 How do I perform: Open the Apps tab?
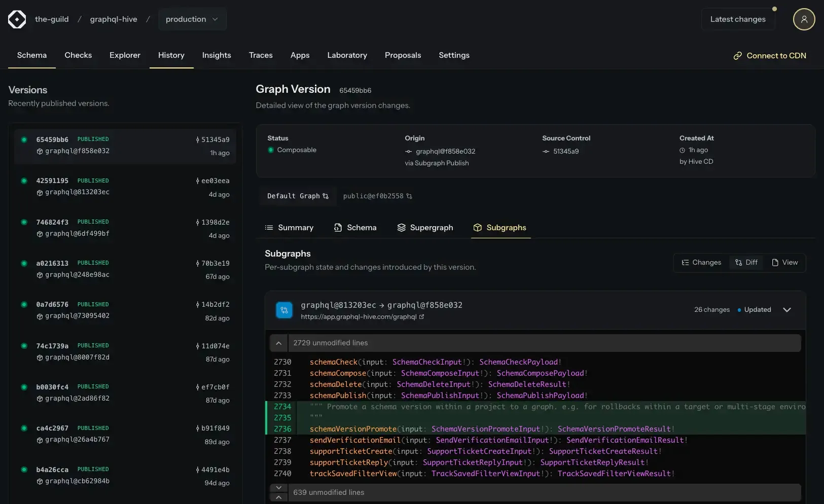tap(300, 55)
